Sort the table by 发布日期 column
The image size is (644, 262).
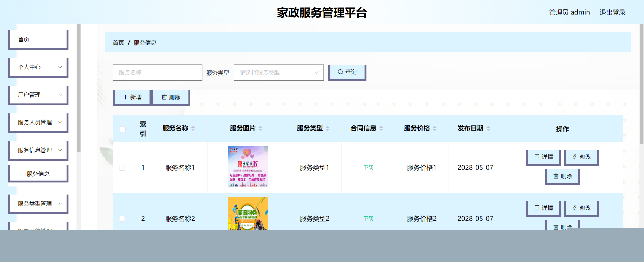pos(488,128)
